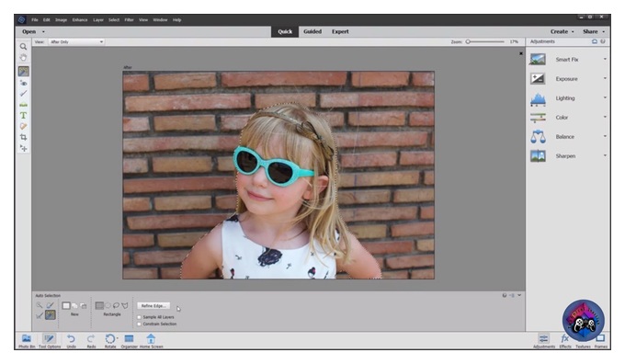625x364 pixels.
Task: Open the Select menu
Action: coord(114,20)
